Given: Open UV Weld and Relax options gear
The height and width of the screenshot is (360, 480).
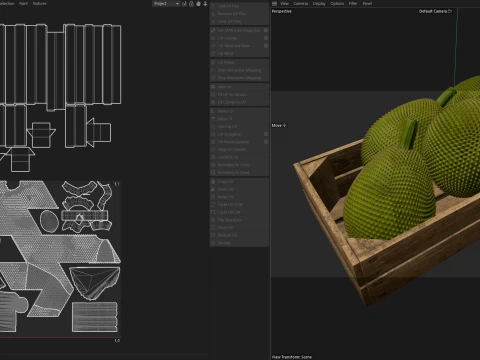Looking at the screenshot, I should point(266,46).
